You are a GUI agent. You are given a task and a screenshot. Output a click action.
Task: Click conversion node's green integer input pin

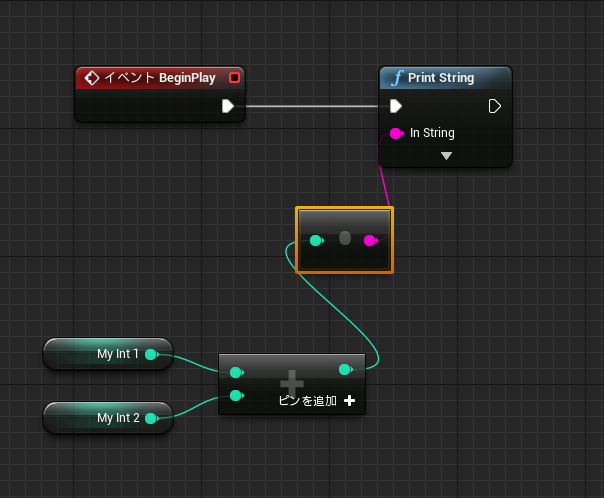click(317, 241)
